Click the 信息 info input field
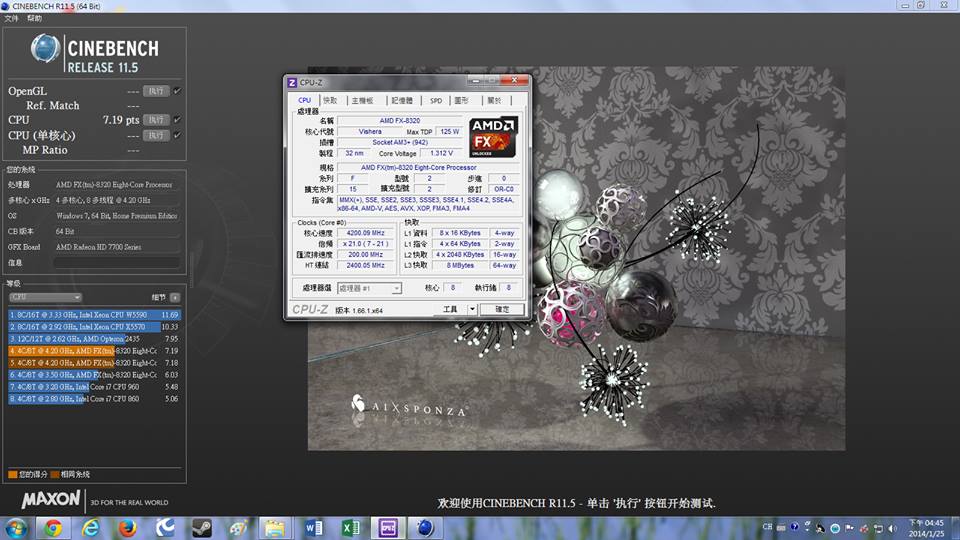The image size is (960, 540). coord(116,263)
